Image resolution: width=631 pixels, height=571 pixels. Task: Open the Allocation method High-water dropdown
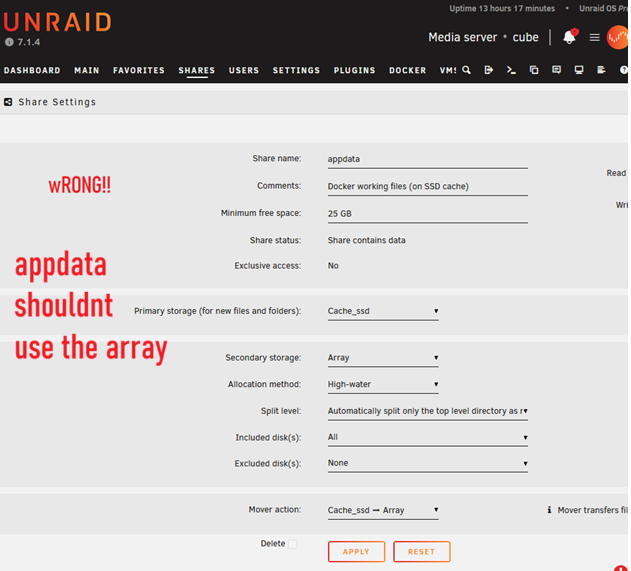[383, 384]
